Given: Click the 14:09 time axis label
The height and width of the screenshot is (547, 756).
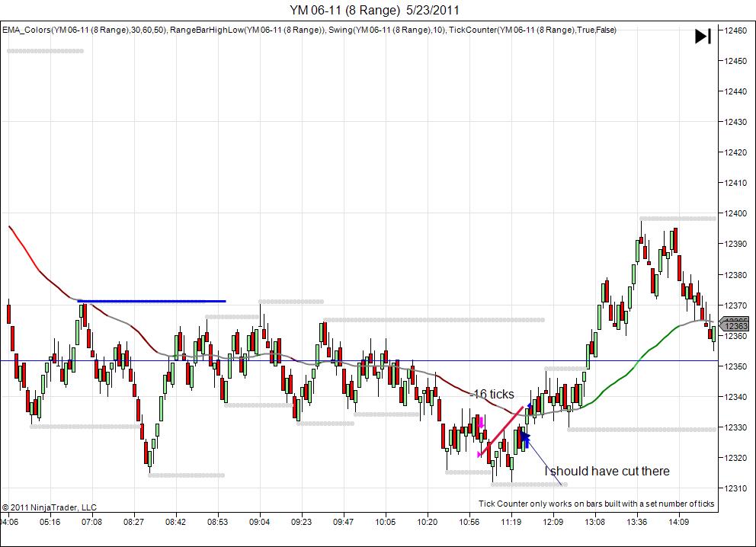Looking at the screenshot, I should pyautogui.click(x=679, y=522).
